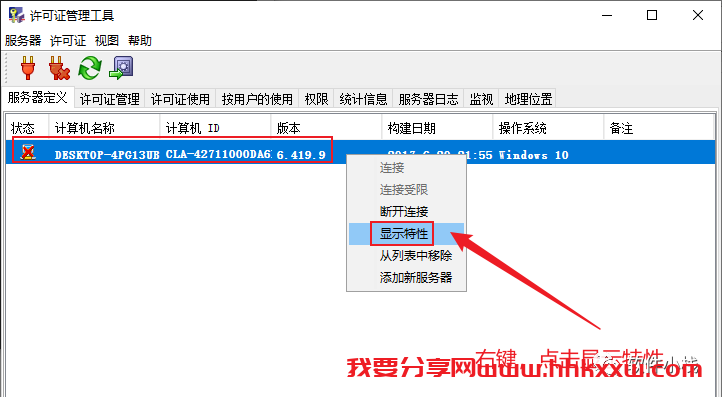Click the status icon of DESKTOP-4PG13UB row
Screen dimensions: 722x397
[x=29, y=152]
